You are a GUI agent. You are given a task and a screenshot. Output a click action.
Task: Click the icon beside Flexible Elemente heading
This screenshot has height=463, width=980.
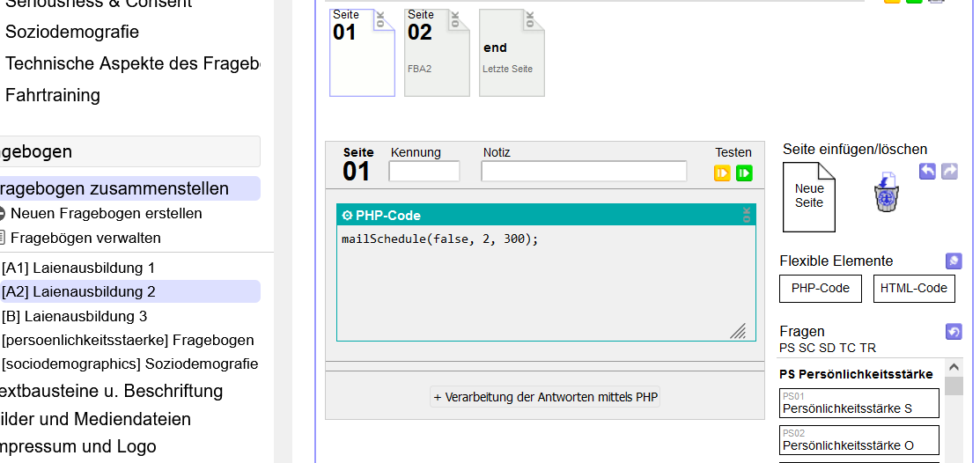(x=953, y=261)
